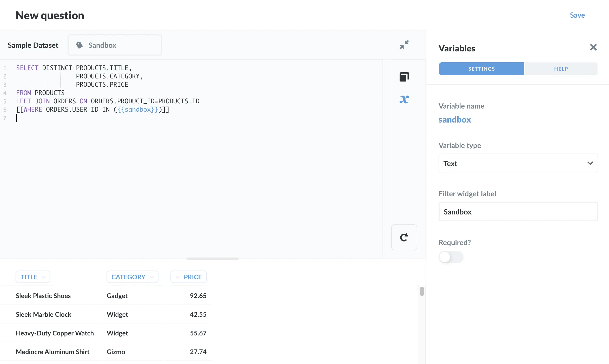Save the new question

click(577, 15)
